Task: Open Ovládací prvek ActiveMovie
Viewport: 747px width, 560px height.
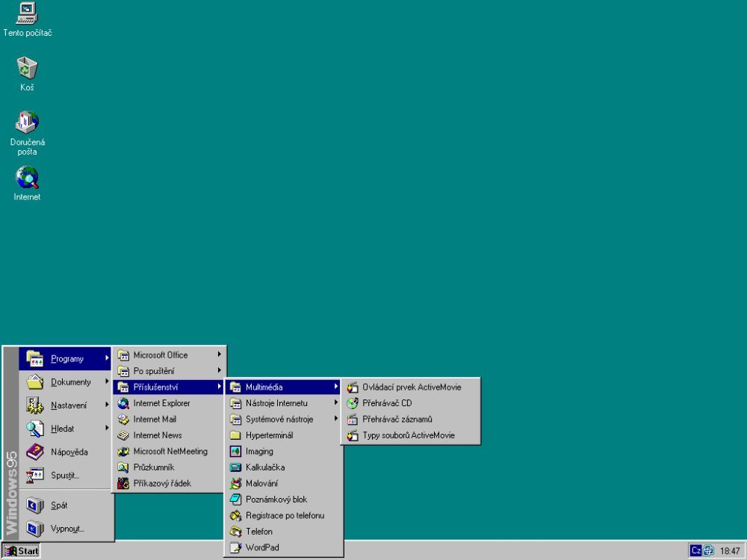Action: [411, 387]
